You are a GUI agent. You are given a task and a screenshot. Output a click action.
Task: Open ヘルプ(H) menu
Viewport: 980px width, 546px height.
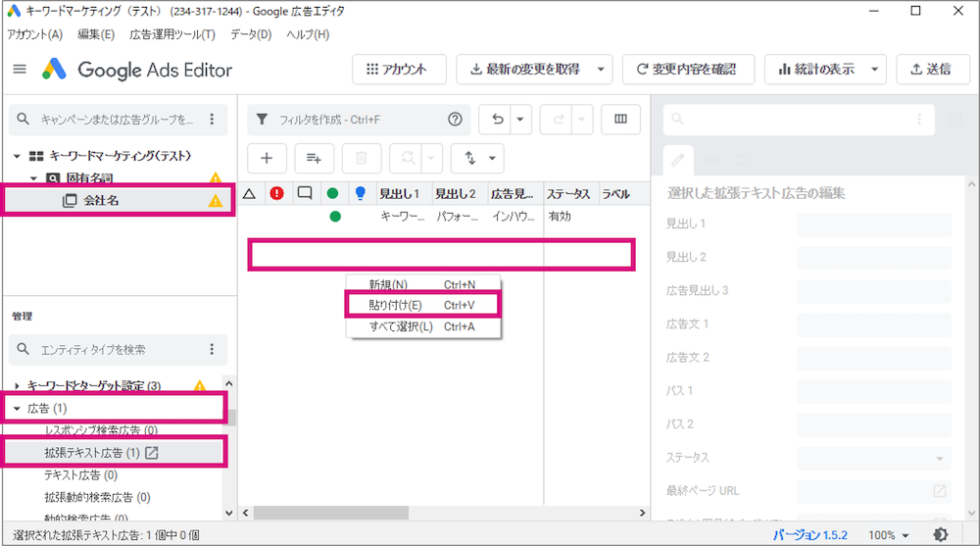coord(308,34)
